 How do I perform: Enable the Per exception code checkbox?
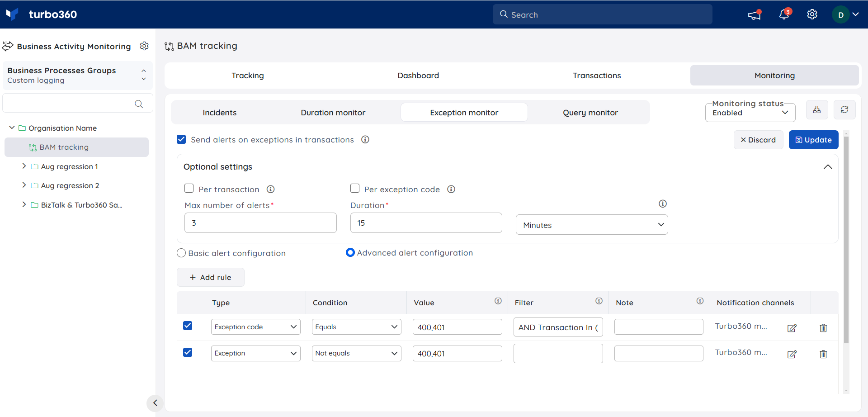[x=355, y=189]
